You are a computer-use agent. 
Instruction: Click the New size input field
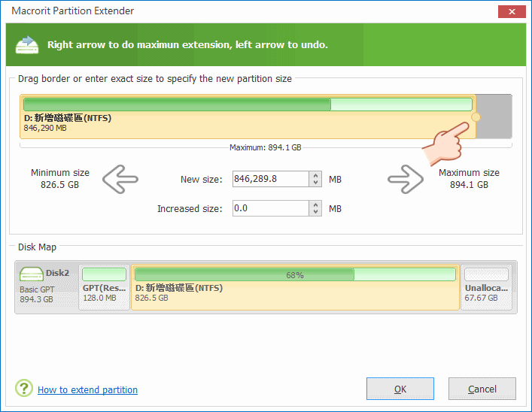271,179
